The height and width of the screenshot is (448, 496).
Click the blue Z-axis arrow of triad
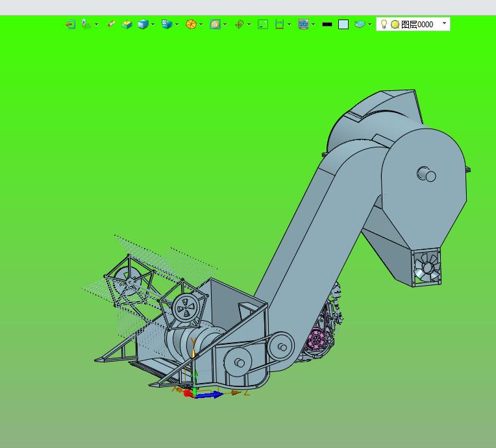(x=210, y=395)
